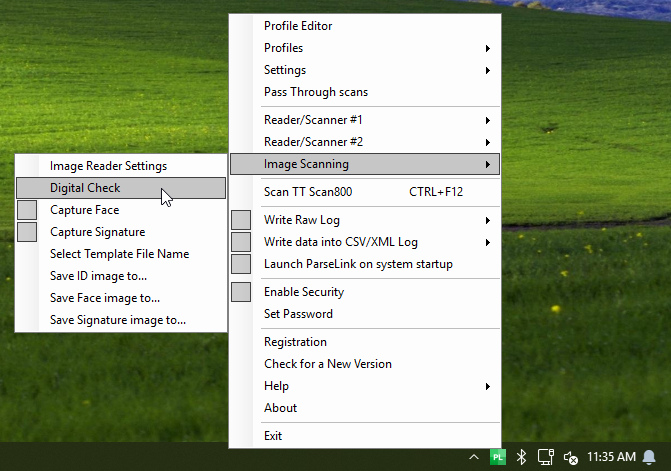Click the muted volume tray icon

click(570, 457)
